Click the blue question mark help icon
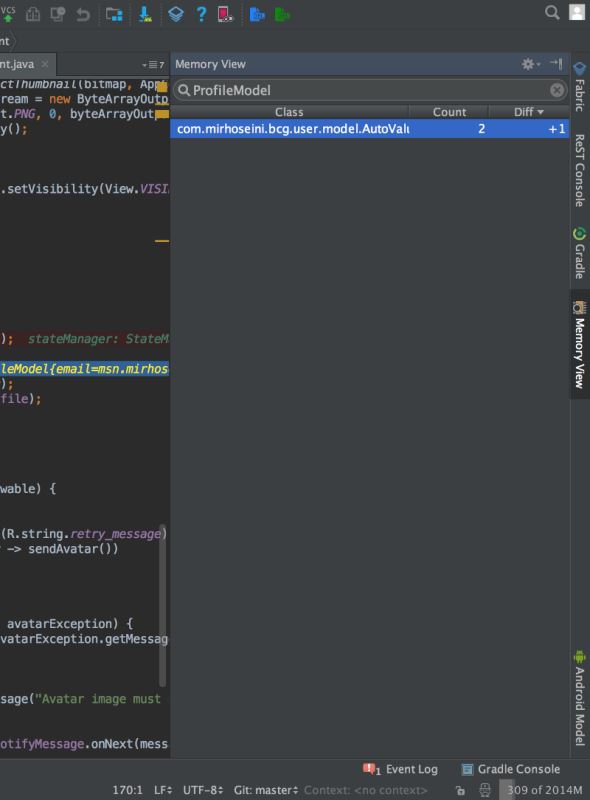Viewport: 590px width, 800px height. pyautogui.click(x=201, y=14)
